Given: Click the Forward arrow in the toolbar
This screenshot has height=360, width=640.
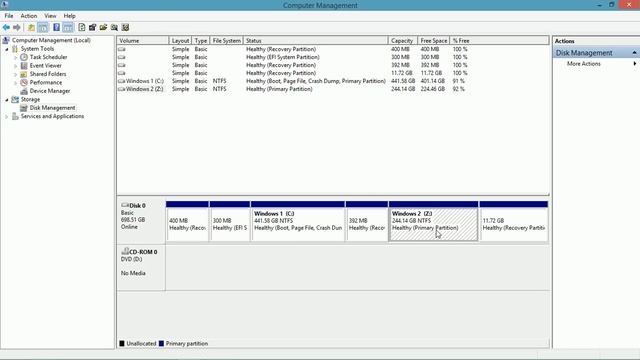Looking at the screenshot, I should (17, 27).
